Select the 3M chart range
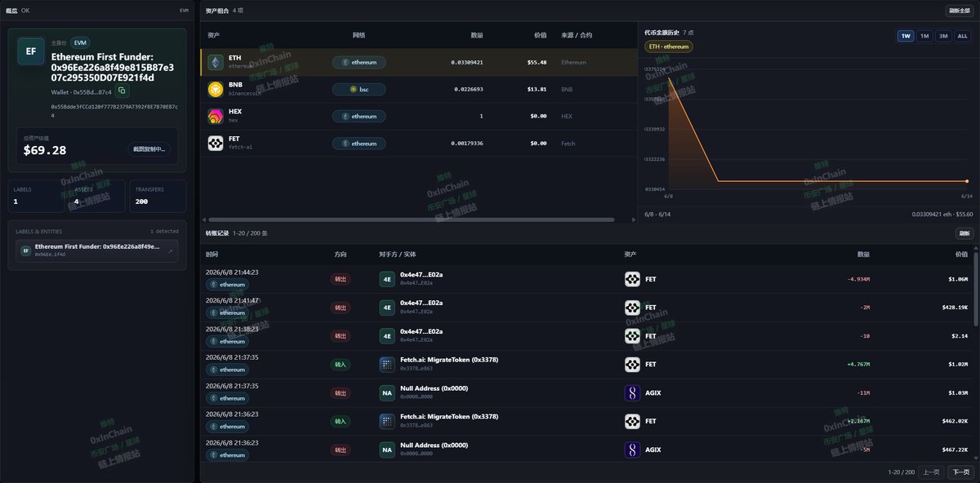 click(943, 36)
